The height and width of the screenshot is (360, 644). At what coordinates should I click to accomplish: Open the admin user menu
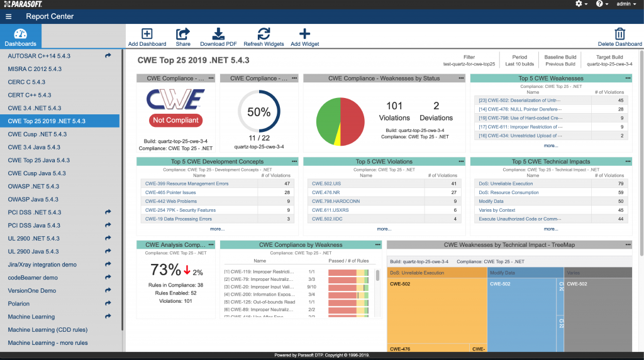coord(626,4)
